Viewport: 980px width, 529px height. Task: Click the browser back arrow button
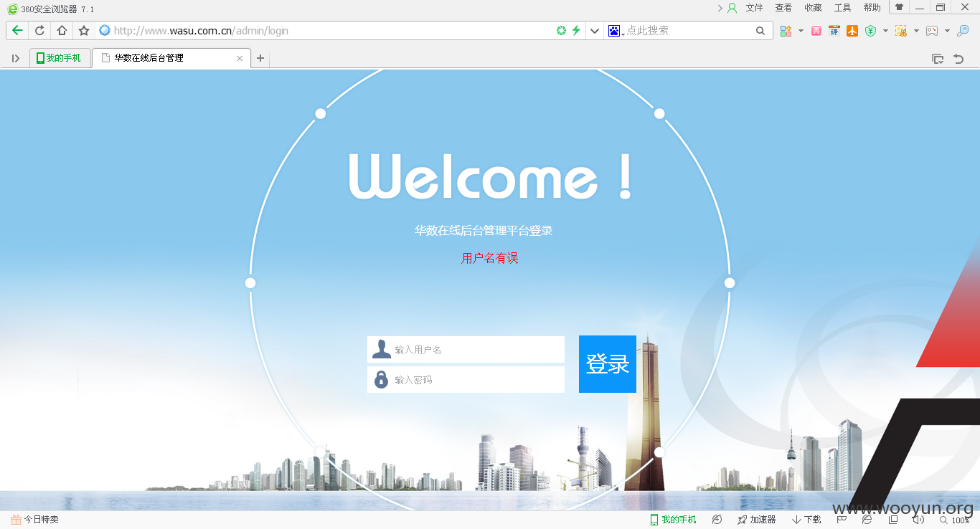click(x=17, y=30)
